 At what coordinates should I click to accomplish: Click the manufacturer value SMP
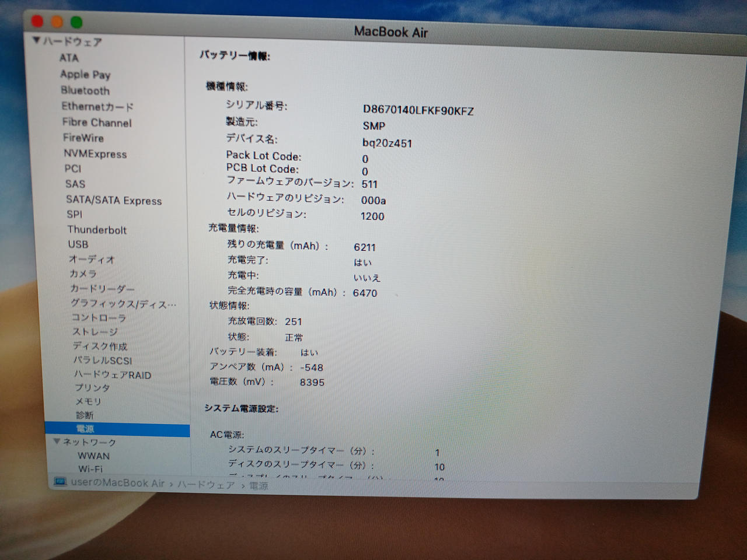click(374, 126)
